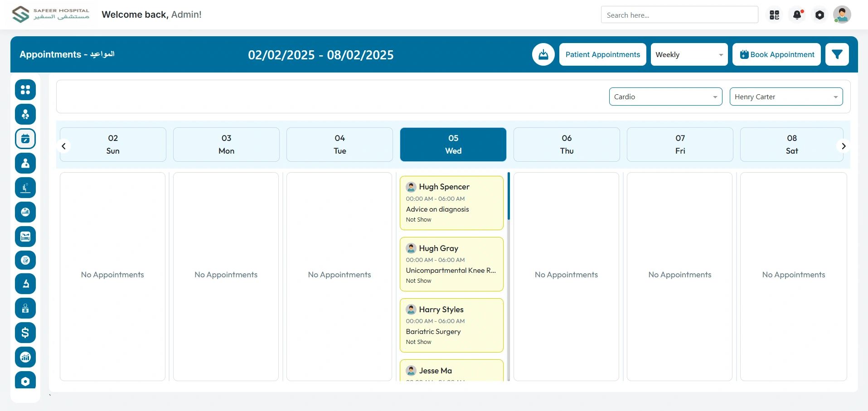Open the dashboard grid icon in sidebar

(25, 90)
